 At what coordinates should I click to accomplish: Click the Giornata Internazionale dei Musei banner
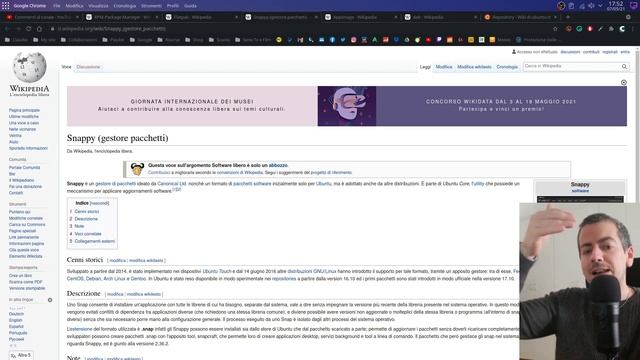point(192,106)
